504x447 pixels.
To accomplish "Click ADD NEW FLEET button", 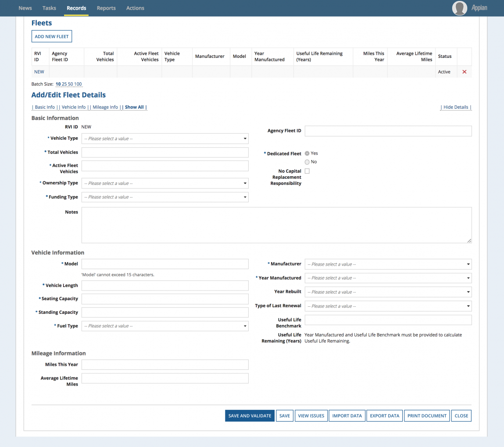I will coord(52,36).
